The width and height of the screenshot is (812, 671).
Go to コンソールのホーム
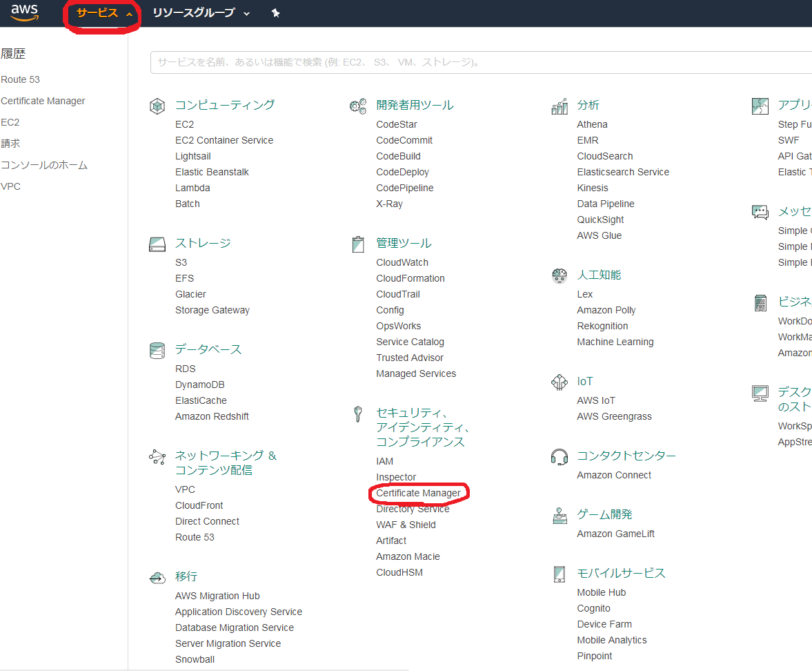44,165
